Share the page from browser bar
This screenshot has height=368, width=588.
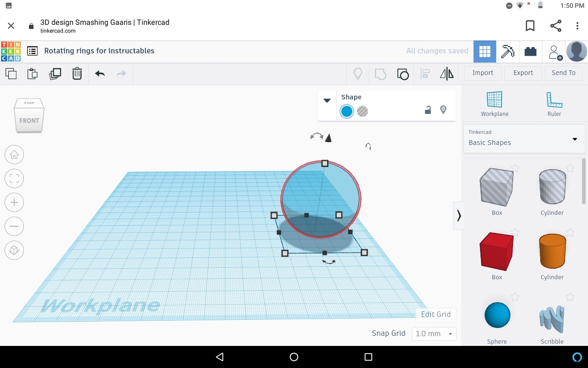point(556,26)
